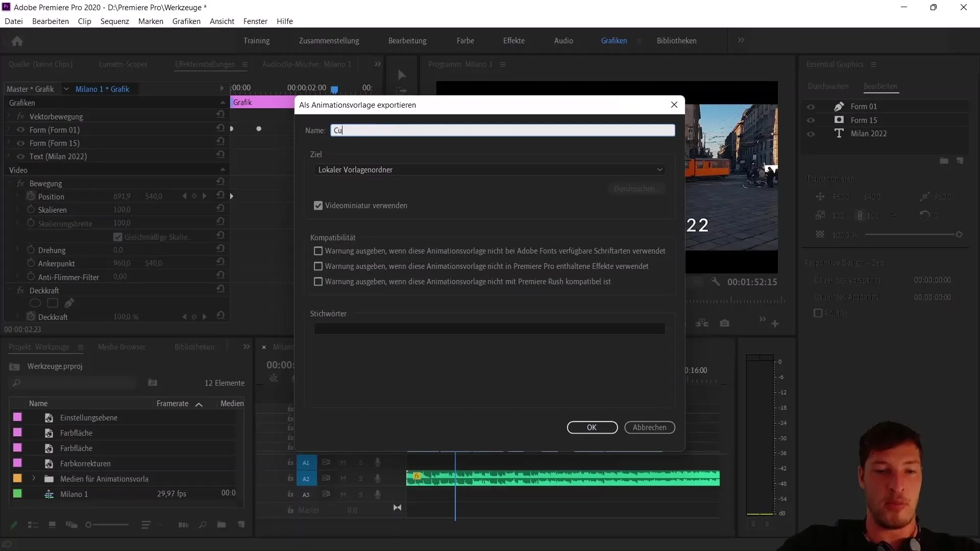Click the find magnifier icon in Project panel footer
This screenshot has height=551, width=980.
tap(203, 524)
